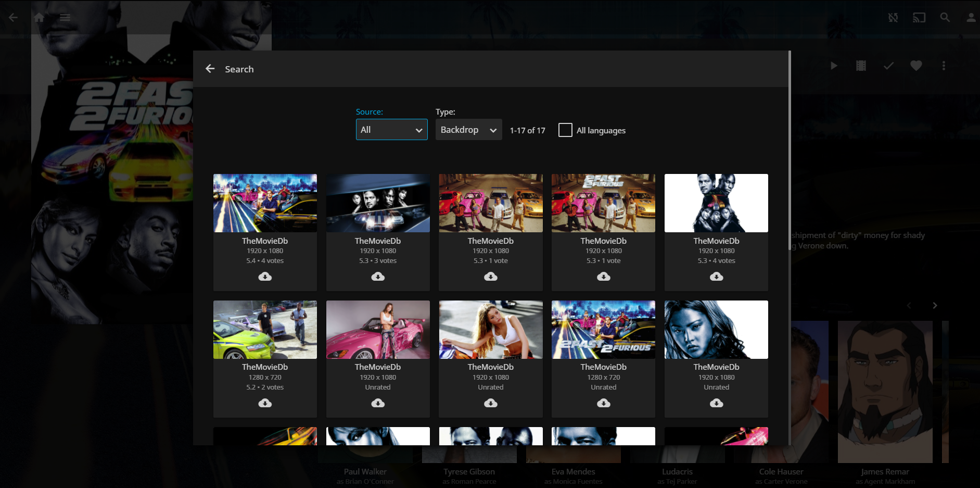This screenshot has width=980, height=488.
Task: Select the green car backdrop thumbnail
Action: (265, 330)
